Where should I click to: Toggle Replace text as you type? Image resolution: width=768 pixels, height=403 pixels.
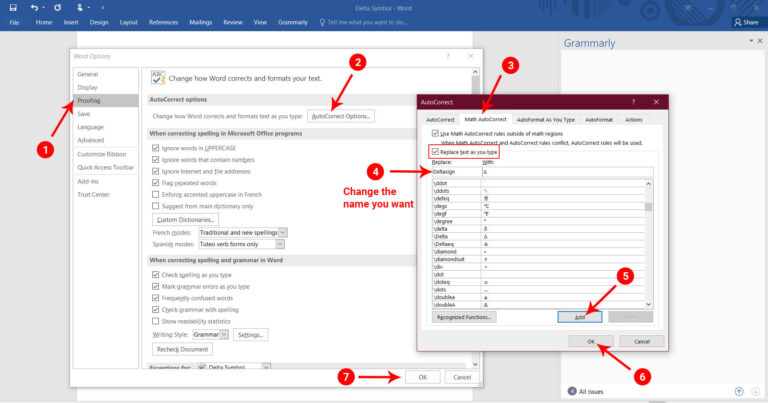[435, 152]
